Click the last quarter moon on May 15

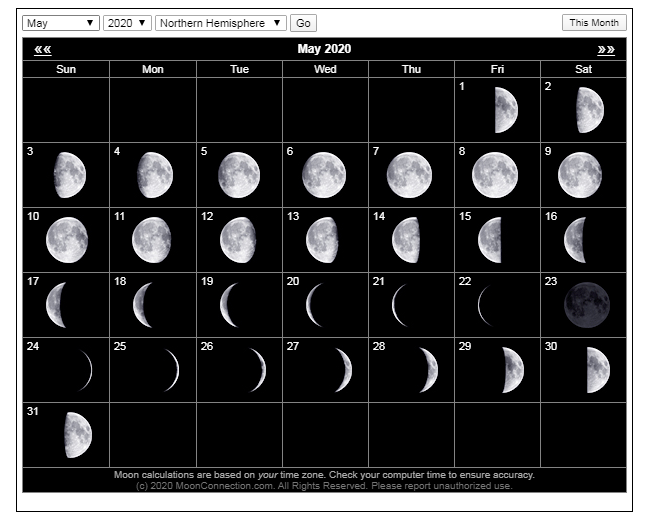490,240
